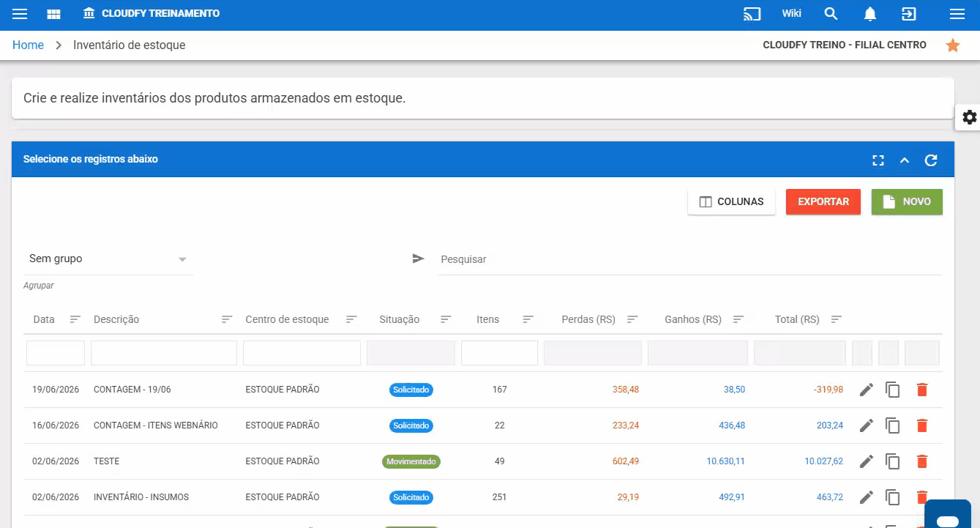
Task: Edit the TESTE record
Action: (x=867, y=461)
